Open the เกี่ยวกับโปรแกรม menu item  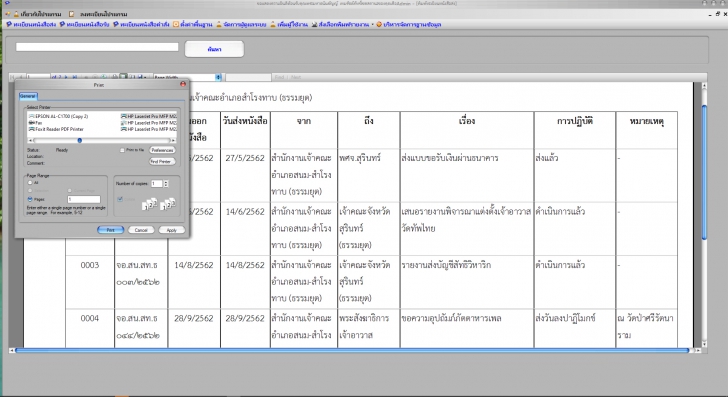[x=37, y=14]
